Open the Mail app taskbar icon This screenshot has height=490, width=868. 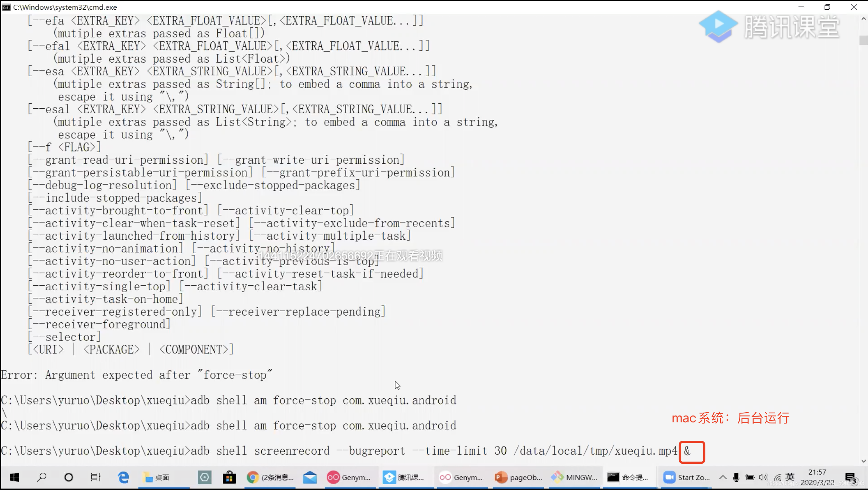(x=309, y=477)
